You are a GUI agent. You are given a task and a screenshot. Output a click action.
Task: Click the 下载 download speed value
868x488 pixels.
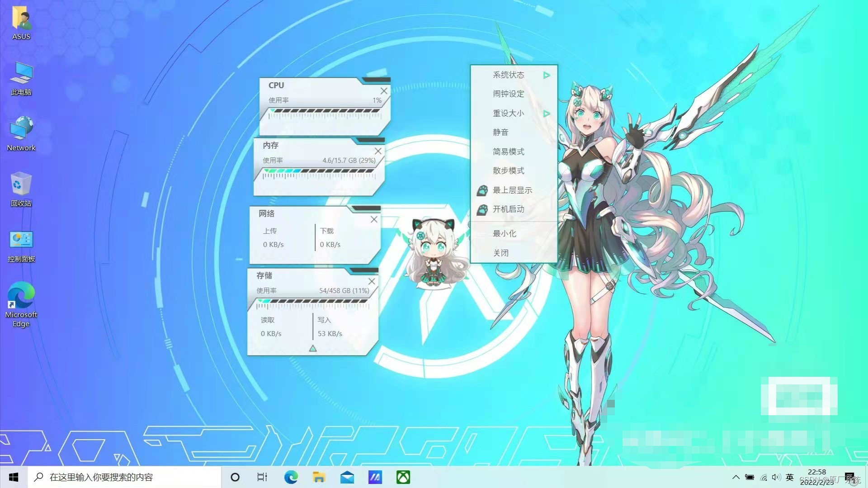pyautogui.click(x=330, y=245)
